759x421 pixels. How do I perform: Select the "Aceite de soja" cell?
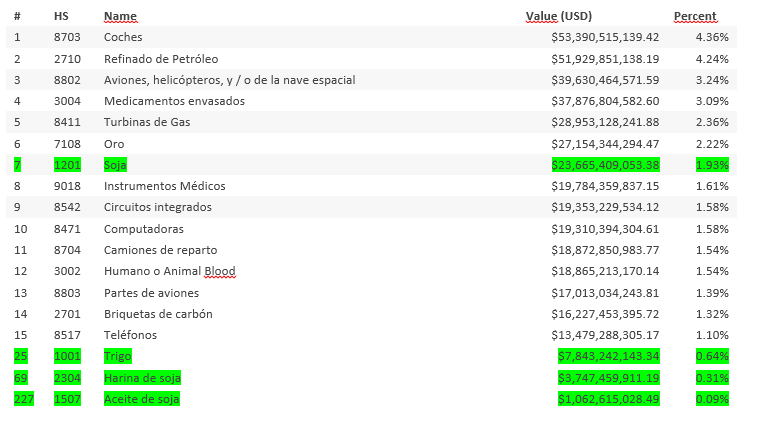141,399
